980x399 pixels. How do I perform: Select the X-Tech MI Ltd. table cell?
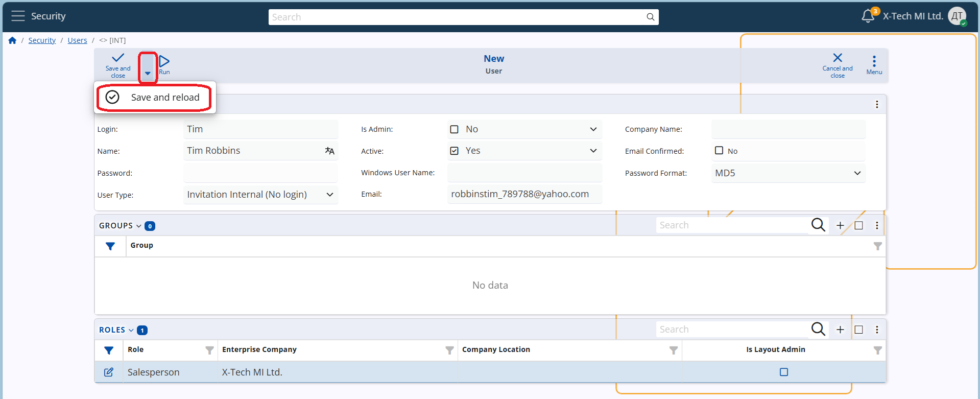coord(338,372)
